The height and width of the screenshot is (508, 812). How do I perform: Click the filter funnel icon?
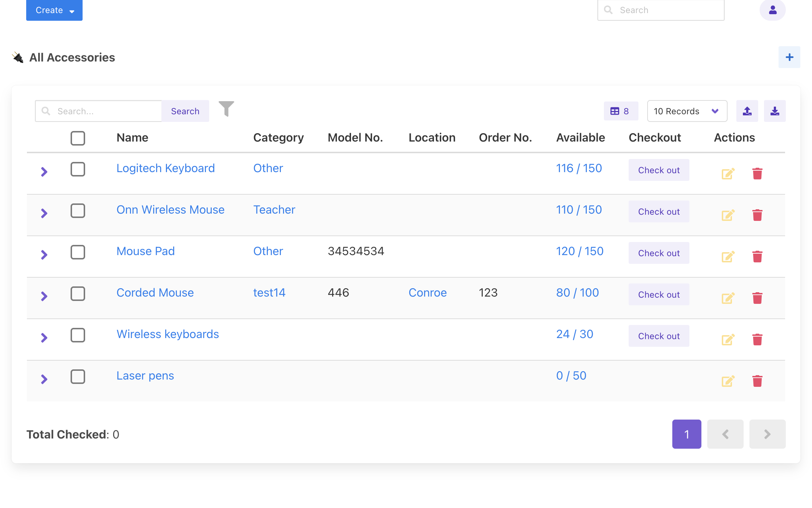[x=226, y=109]
